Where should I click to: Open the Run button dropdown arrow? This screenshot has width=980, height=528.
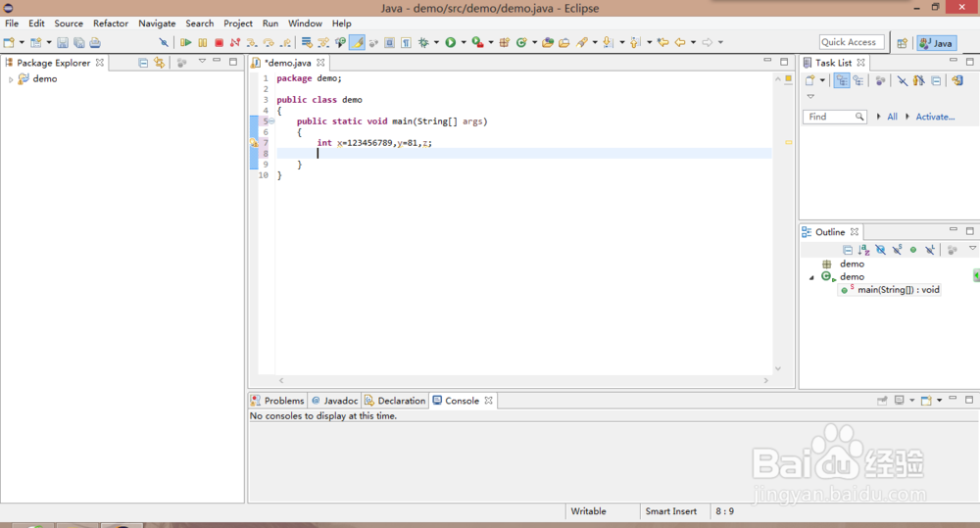point(464,42)
